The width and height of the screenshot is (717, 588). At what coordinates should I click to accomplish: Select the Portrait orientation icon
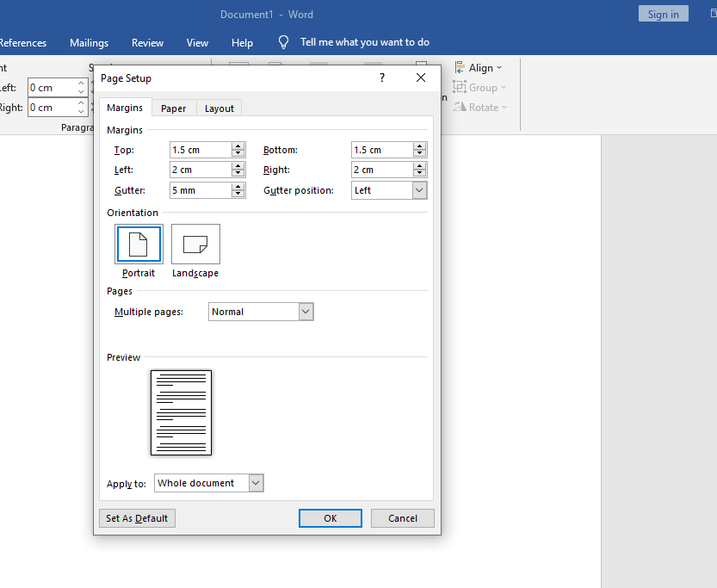139,244
